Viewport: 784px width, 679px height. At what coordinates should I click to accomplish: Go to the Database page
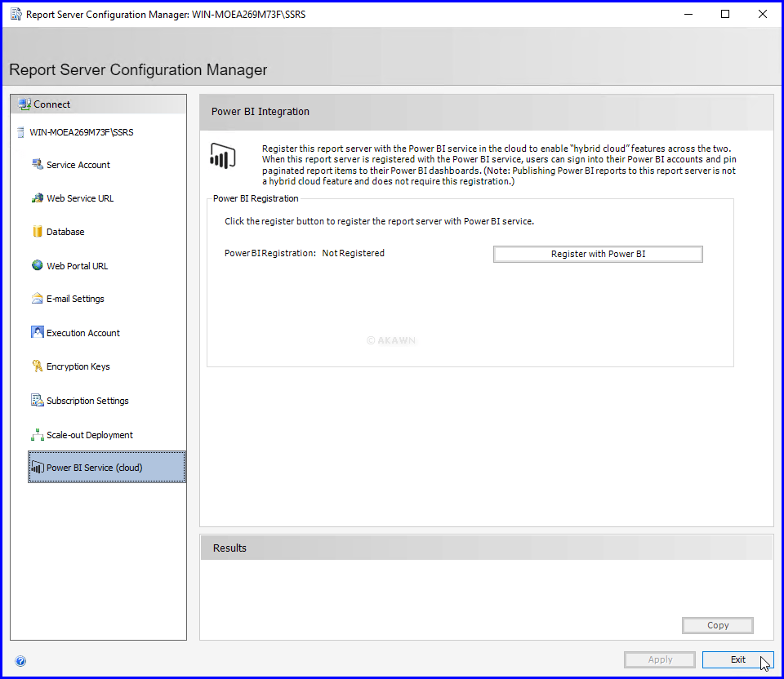pyautogui.click(x=65, y=232)
